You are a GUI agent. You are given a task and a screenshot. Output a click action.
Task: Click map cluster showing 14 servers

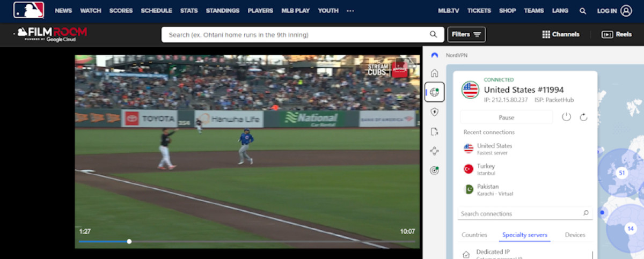(x=630, y=228)
